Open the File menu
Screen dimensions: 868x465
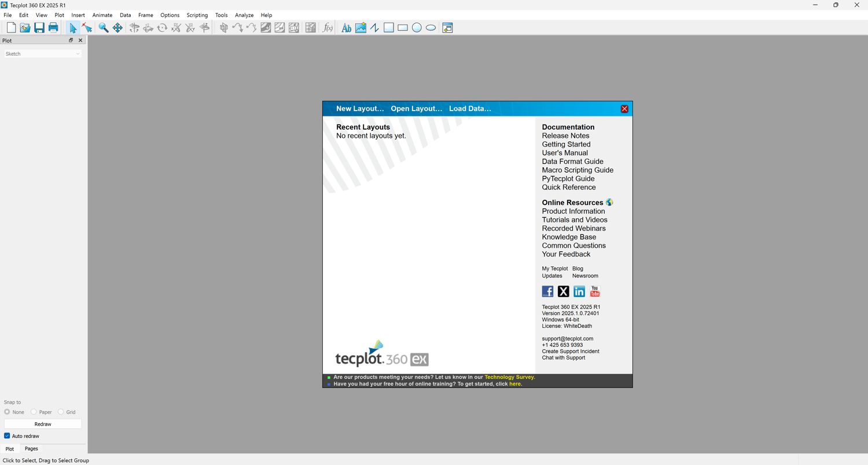click(x=8, y=15)
